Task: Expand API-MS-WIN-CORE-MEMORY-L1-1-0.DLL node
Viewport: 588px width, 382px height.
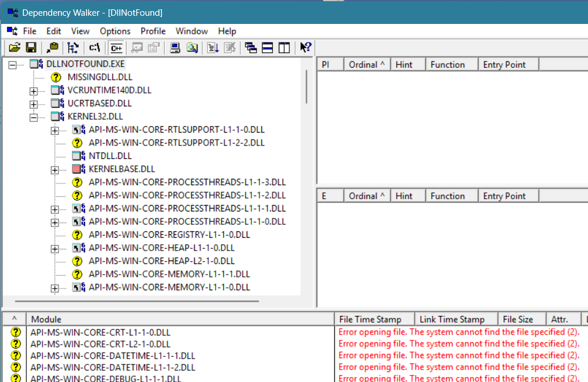Action: tap(55, 288)
